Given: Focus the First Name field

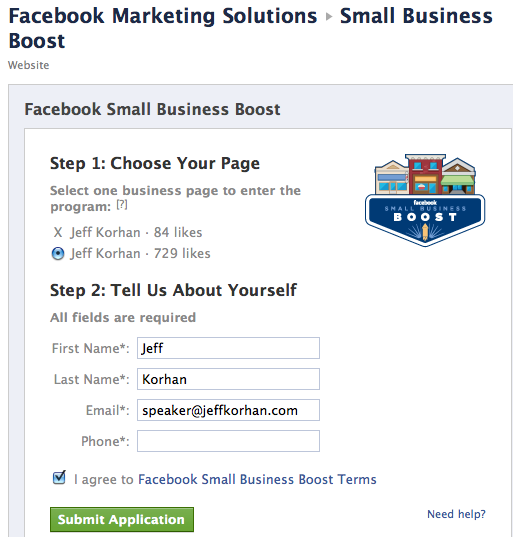Looking at the screenshot, I should [228, 348].
